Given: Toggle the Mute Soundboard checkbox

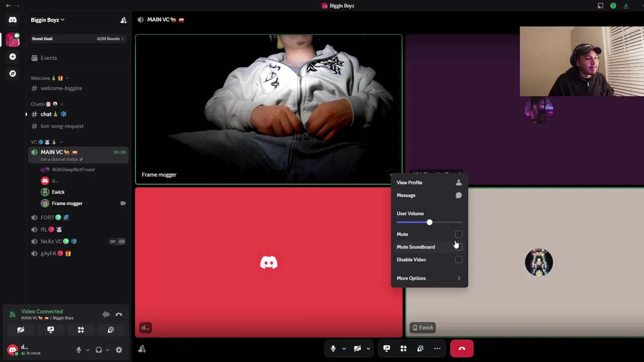Looking at the screenshot, I should [x=458, y=247].
